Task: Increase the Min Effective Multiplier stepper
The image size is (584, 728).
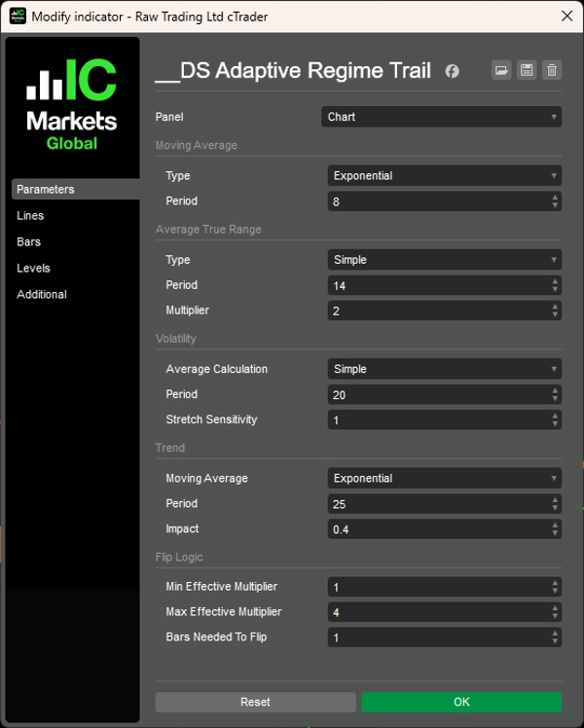Action: (x=555, y=583)
